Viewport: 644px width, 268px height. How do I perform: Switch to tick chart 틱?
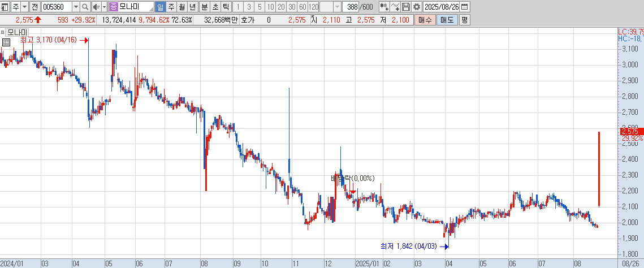(226, 7)
